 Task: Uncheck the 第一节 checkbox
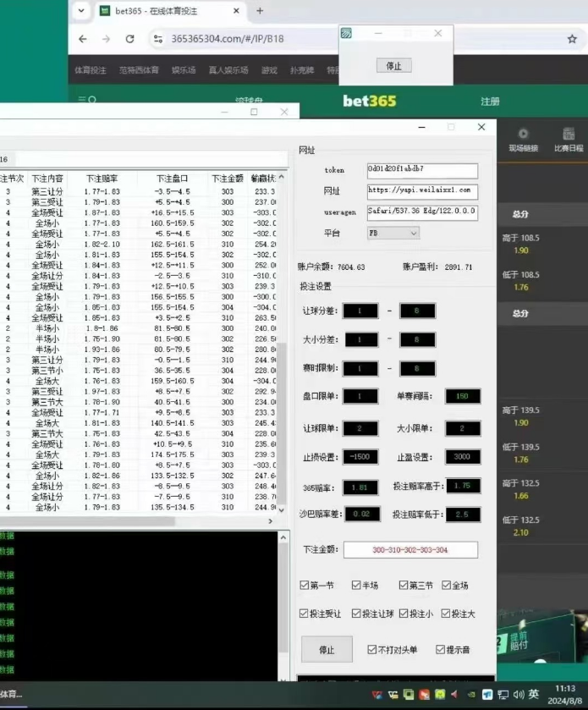tap(305, 585)
